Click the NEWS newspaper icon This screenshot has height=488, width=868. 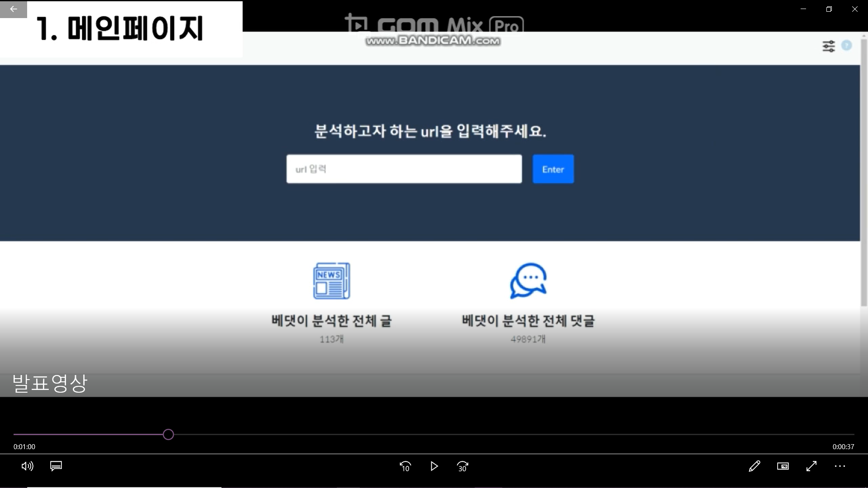click(x=331, y=281)
